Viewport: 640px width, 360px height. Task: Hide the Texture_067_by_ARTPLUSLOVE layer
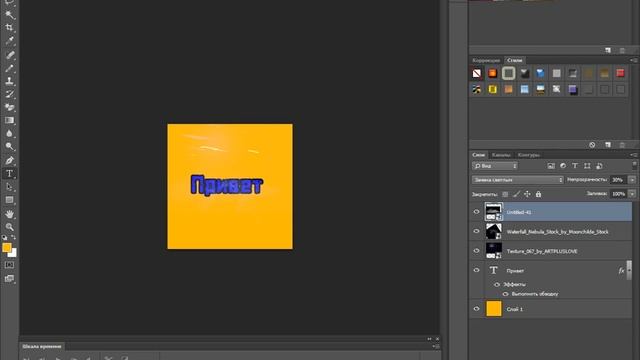(476, 251)
